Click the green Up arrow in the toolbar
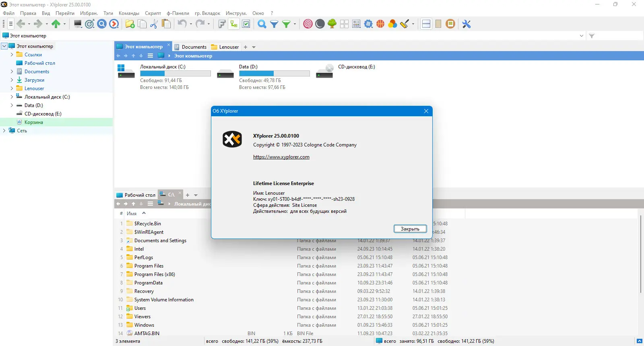 [x=56, y=24]
